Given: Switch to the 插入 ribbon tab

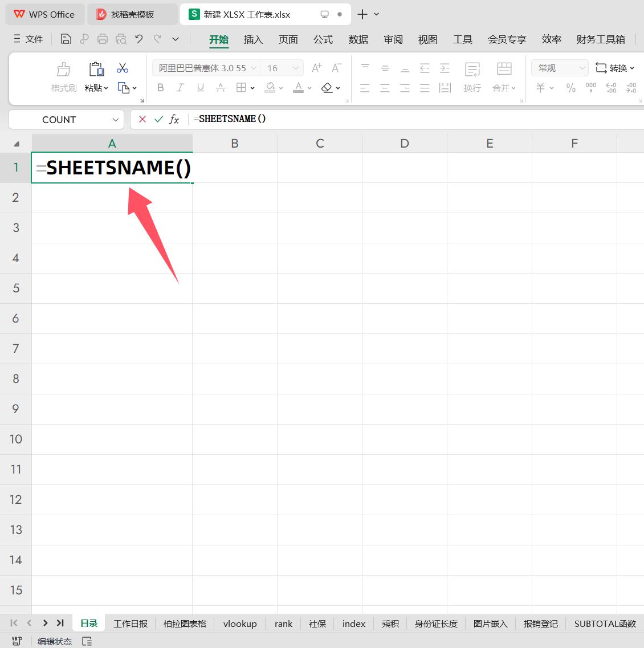Looking at the screenshot, I should pyautogui.click(x=253, y=39).
